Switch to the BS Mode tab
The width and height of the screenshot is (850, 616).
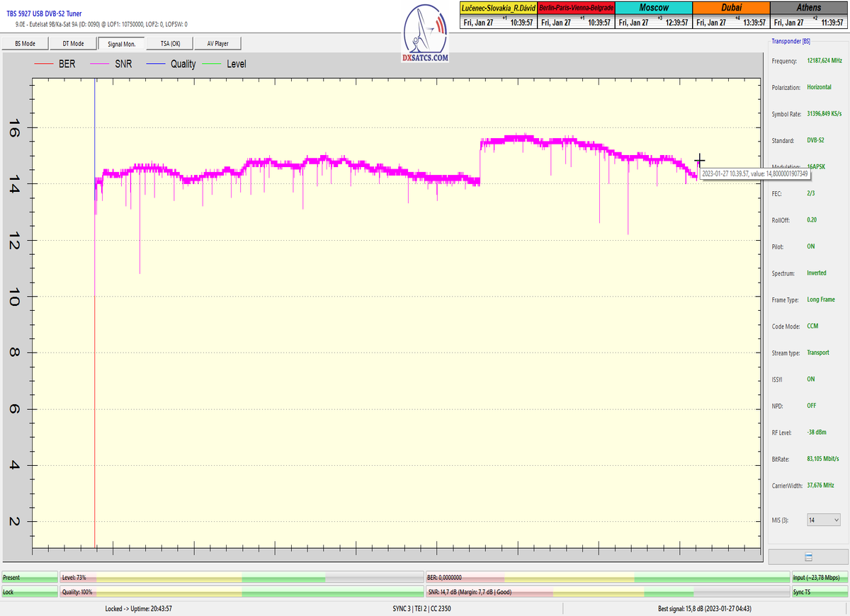click(x=25, y=43)
